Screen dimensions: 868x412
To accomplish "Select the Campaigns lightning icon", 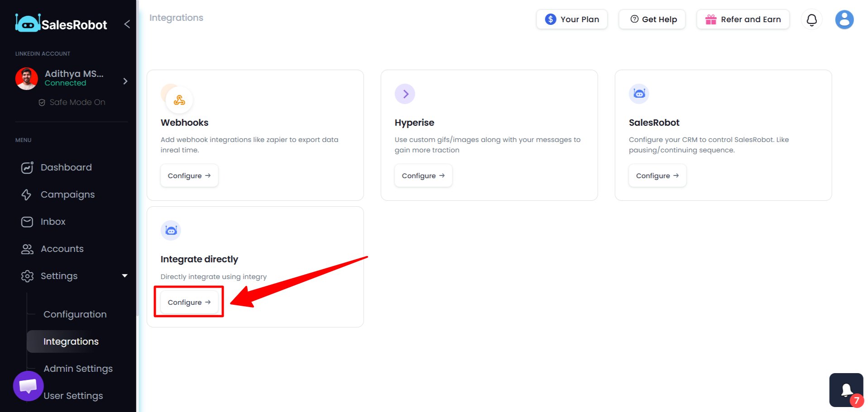I will (x=27, y=194).
